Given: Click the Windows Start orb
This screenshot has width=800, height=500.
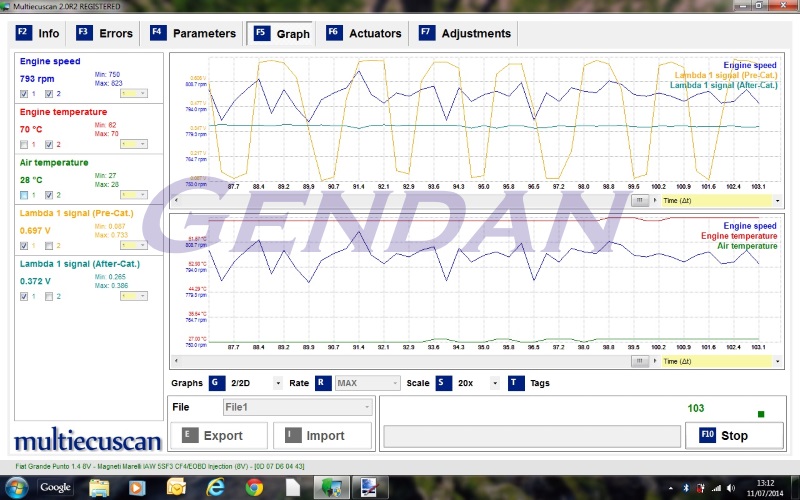Looking at the screenshot, I should tap(16, 487).
